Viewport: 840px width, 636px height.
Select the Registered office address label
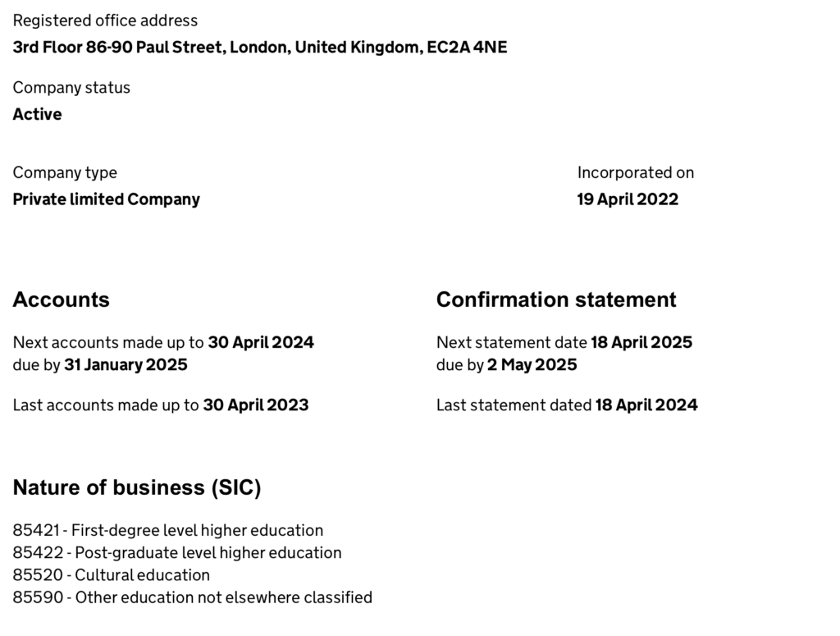[105, 21]
